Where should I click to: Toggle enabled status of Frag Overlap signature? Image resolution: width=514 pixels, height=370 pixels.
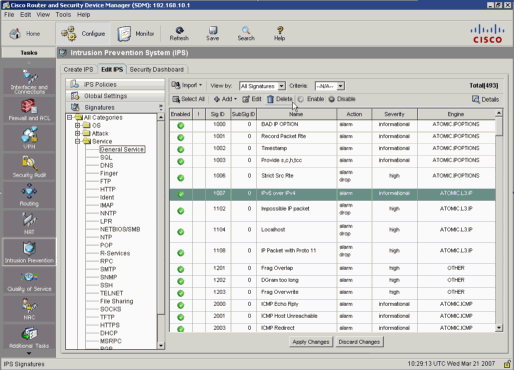point(181,269)
